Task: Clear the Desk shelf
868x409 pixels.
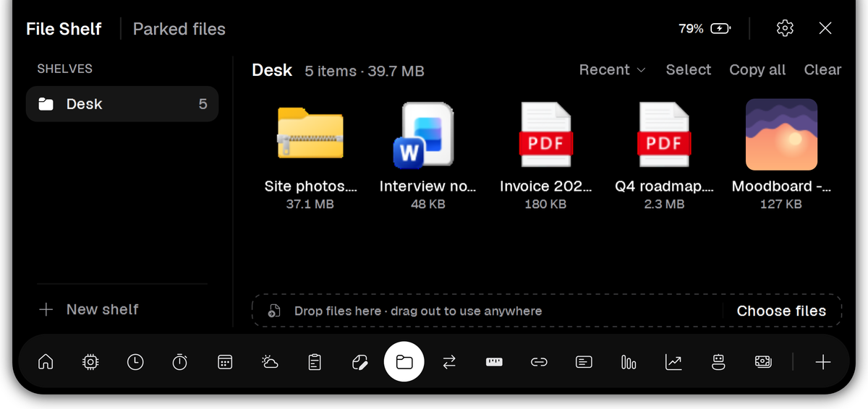Action: click(x=822, y=69)
